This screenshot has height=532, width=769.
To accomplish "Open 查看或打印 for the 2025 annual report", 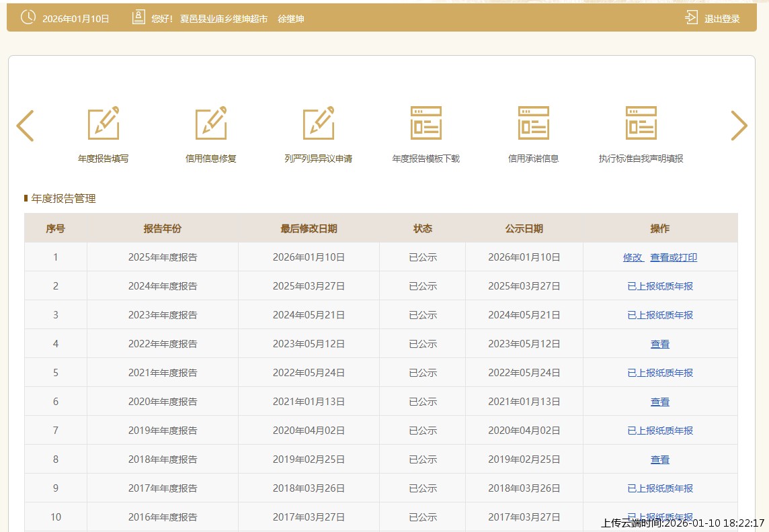I will pos(674,257).
